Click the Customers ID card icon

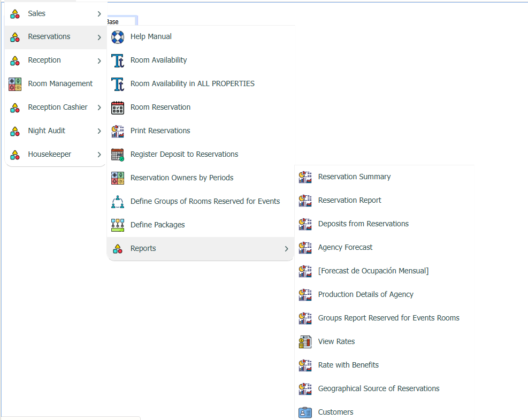click(305, 413)
